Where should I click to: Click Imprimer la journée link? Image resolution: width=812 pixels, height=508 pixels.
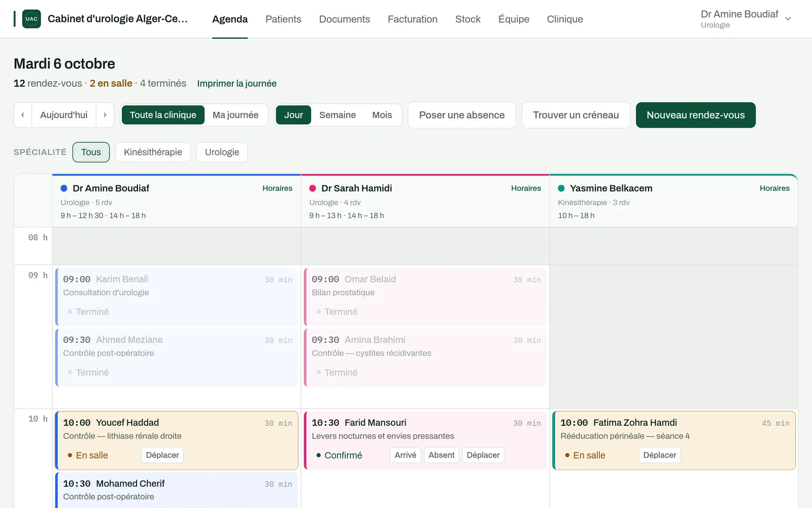[237, 83]
